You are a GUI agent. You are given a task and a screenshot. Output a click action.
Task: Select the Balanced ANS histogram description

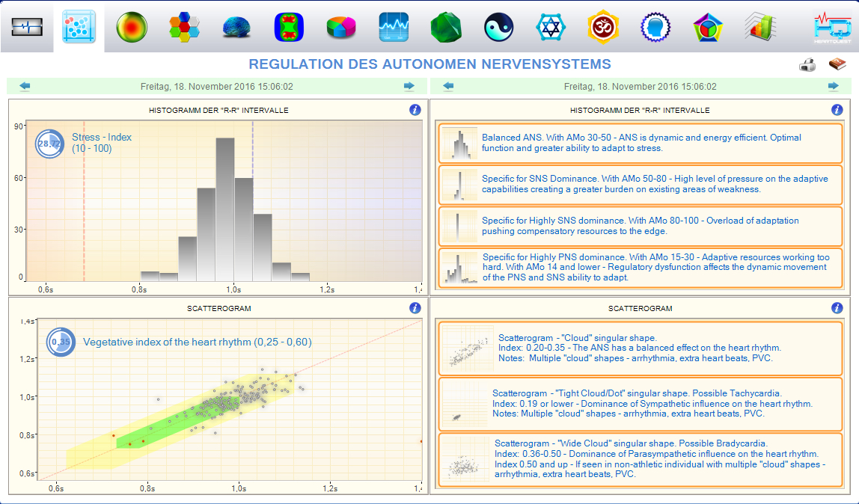pos(639,143)
